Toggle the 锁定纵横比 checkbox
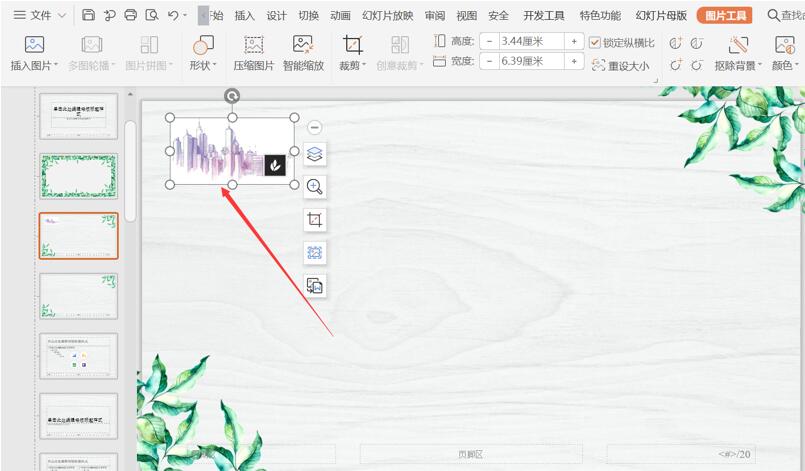The width and height of the screenshot is (805, 471). (x=595, y=43)
